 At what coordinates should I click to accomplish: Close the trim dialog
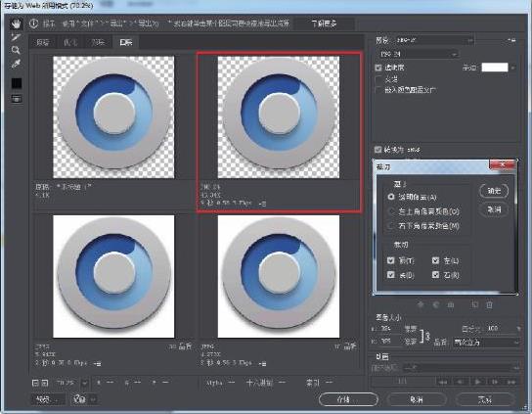point(502,164)
